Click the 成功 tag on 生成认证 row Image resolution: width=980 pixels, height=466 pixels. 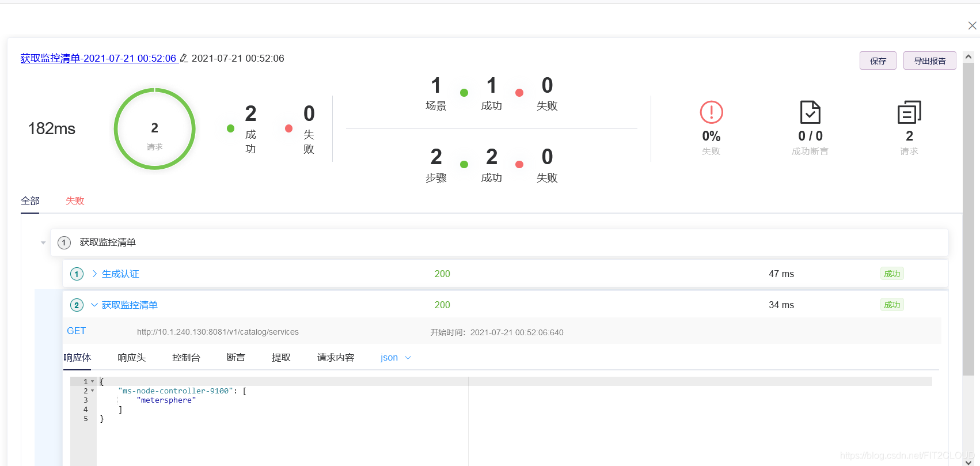[x=892, y=274]
